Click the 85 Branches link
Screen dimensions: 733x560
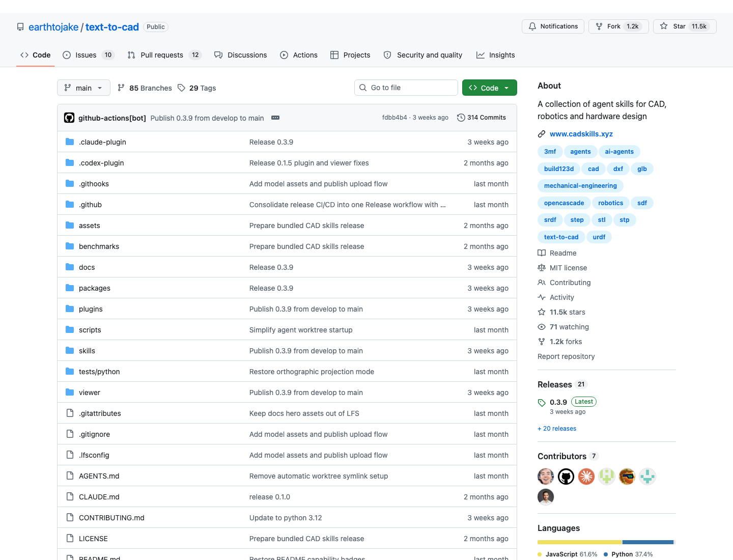tap(145, 88)
